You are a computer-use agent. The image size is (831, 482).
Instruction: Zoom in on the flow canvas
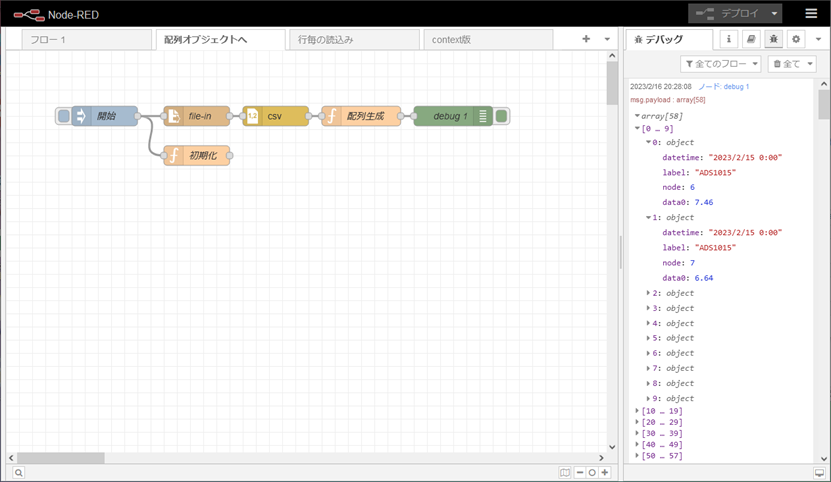click(x=605, y=472)
